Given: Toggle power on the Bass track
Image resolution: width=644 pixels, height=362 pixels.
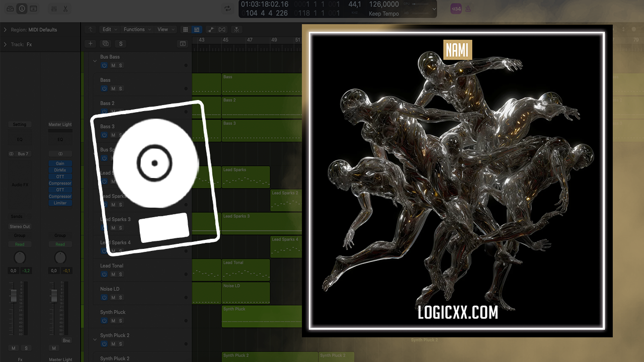Looking at the screenshot, I should [104, 88].
